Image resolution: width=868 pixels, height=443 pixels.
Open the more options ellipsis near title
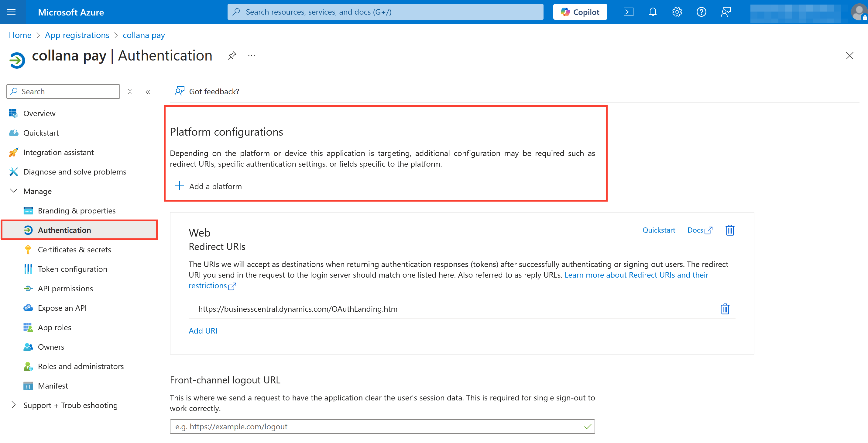coord(251,56)
